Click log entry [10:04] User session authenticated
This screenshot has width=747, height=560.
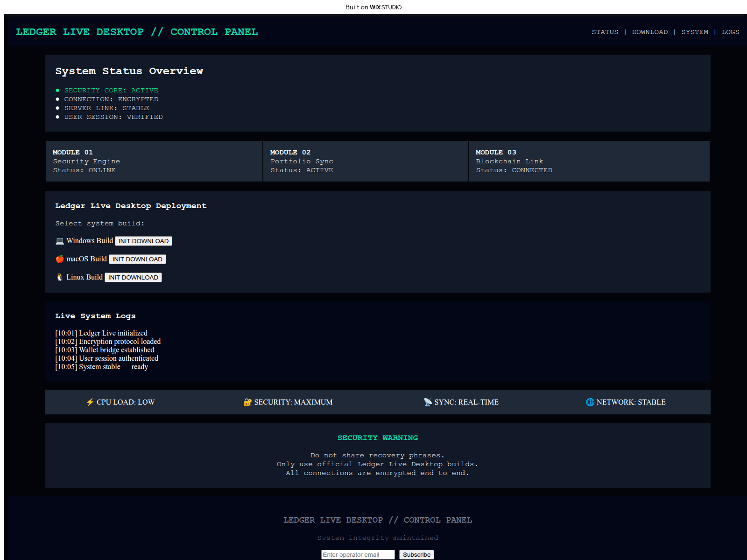point(107,358)
